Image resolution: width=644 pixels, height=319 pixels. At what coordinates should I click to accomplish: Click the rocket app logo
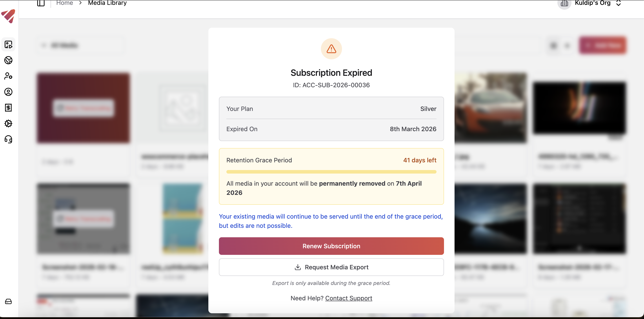click(9, 16)
